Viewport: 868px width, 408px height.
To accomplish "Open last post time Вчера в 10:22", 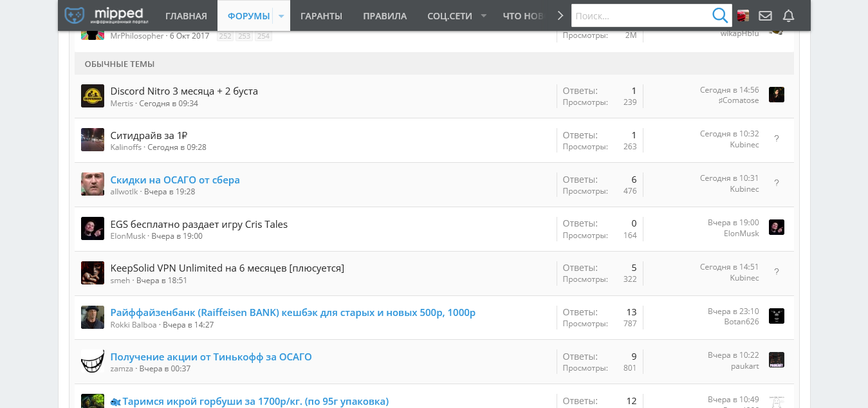I will 734,355.
